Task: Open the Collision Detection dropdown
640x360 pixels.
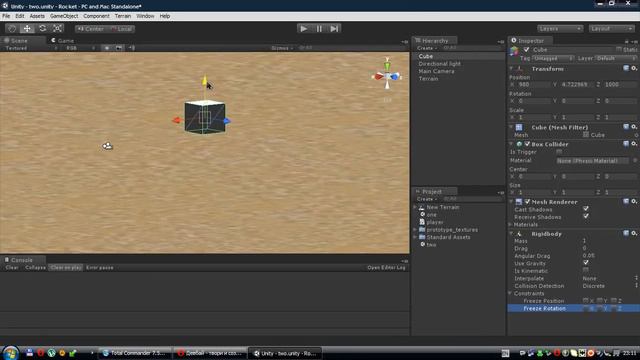Action: click(x=610, y=286)
